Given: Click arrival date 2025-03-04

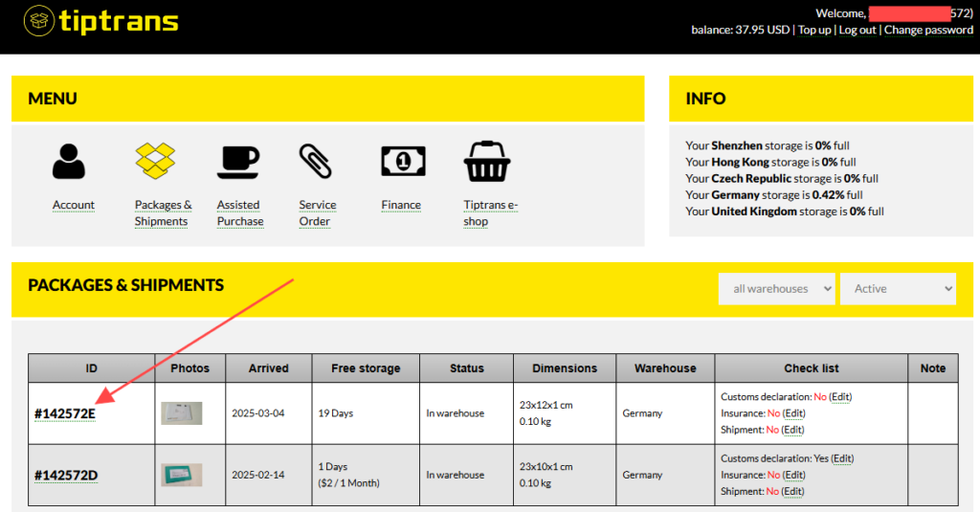Looking at the screenshot, I should coord(258,413).
